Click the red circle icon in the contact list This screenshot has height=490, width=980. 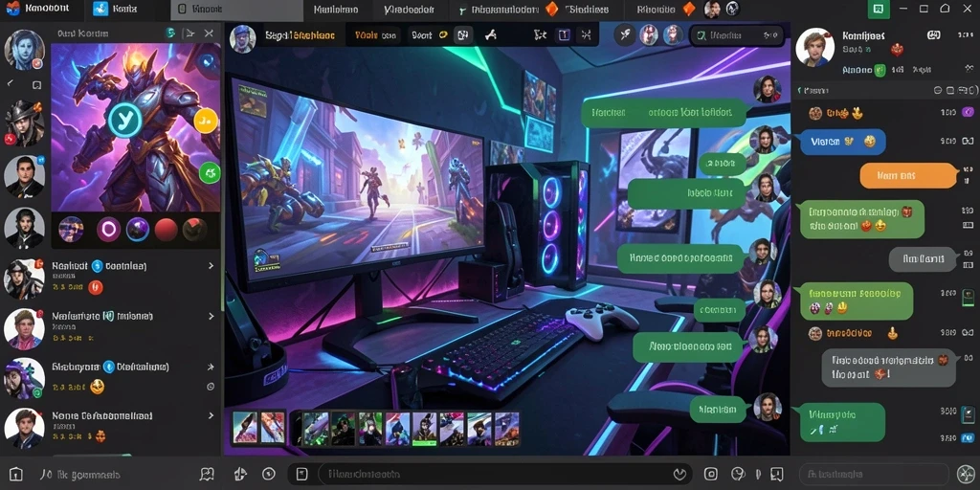pyautogui.click(x=96, y=287)
